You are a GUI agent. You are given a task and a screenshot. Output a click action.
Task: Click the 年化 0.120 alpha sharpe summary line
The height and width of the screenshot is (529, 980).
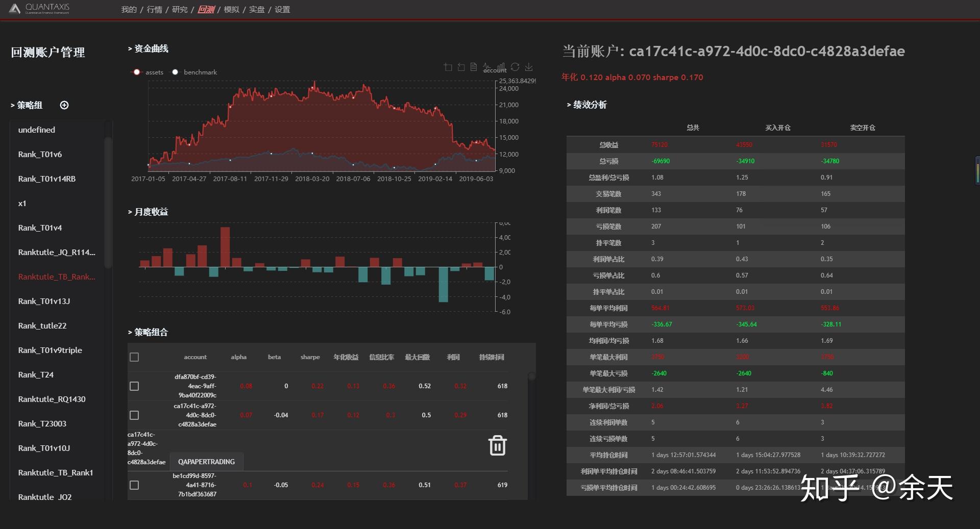632,78
